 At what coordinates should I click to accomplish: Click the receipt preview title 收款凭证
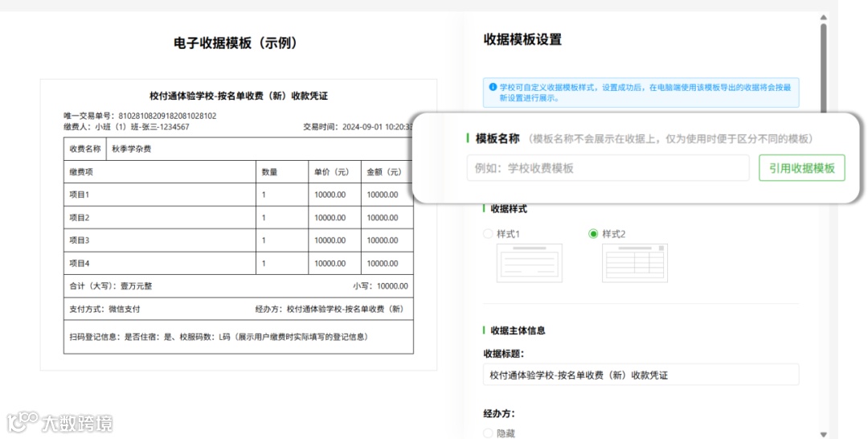[239, 96]
